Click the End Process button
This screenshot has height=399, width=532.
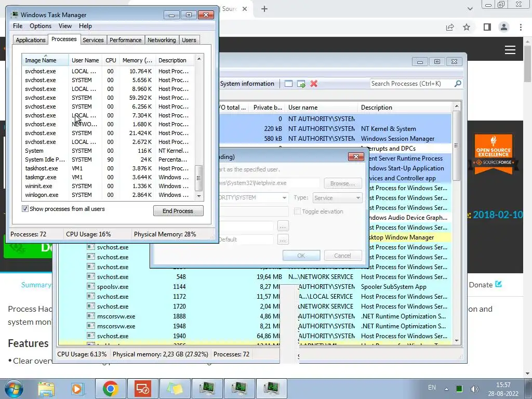[178, 211]
